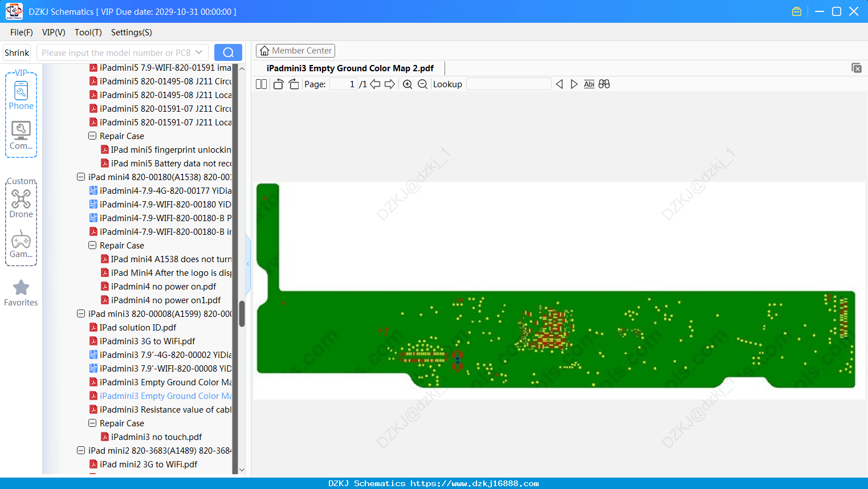This screenshot has width=868, height=489.
Task: Open iPadmini3 Resistance value of cable file
Action: coord(160,410)
